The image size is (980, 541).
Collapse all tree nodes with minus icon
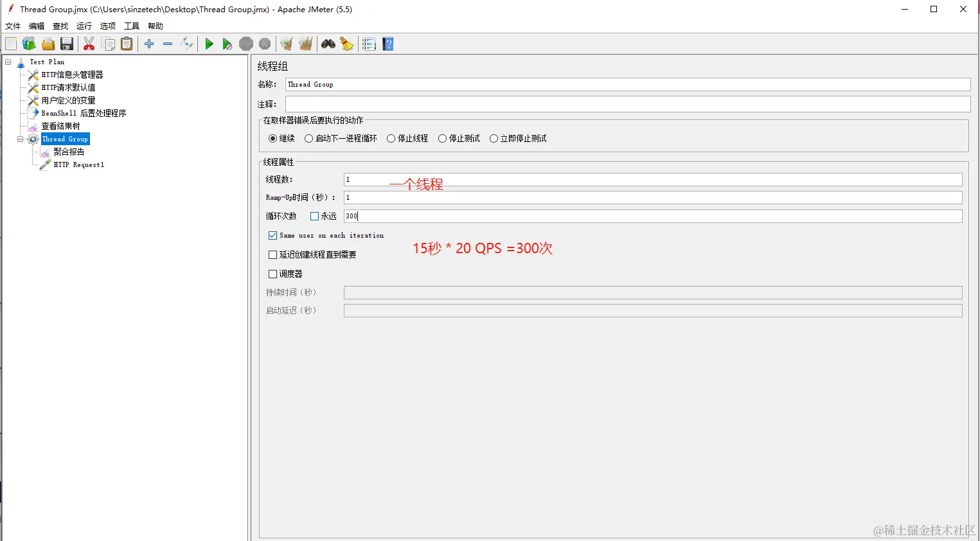point(168,44)
